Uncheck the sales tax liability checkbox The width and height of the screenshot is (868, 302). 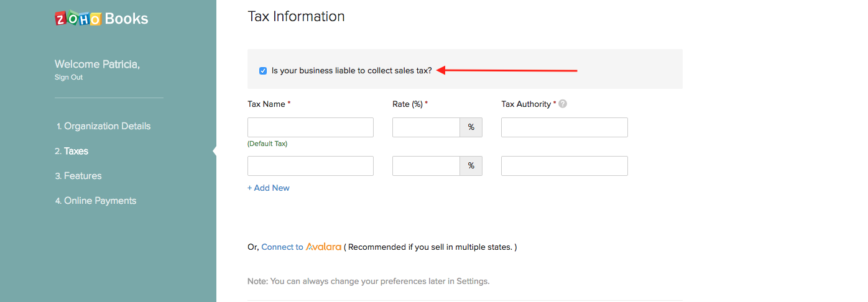[x=263, y=71]
